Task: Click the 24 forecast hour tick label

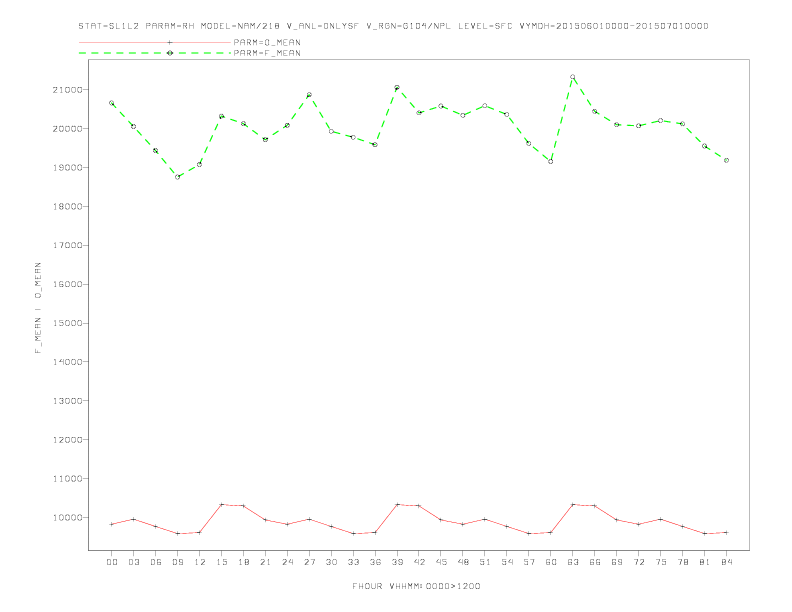Action: [287, 562]
